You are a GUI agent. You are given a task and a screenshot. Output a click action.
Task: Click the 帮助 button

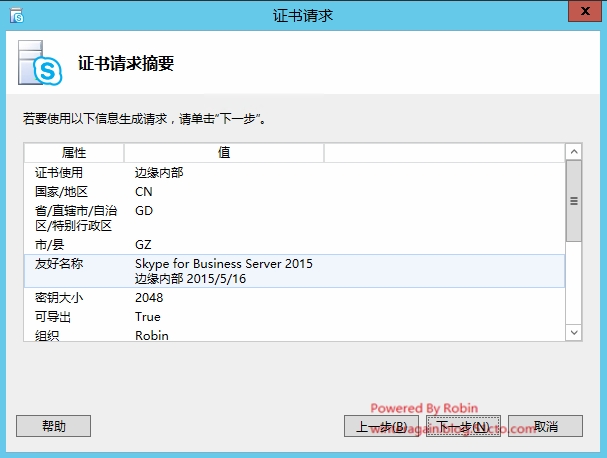[x=53, y=426]
